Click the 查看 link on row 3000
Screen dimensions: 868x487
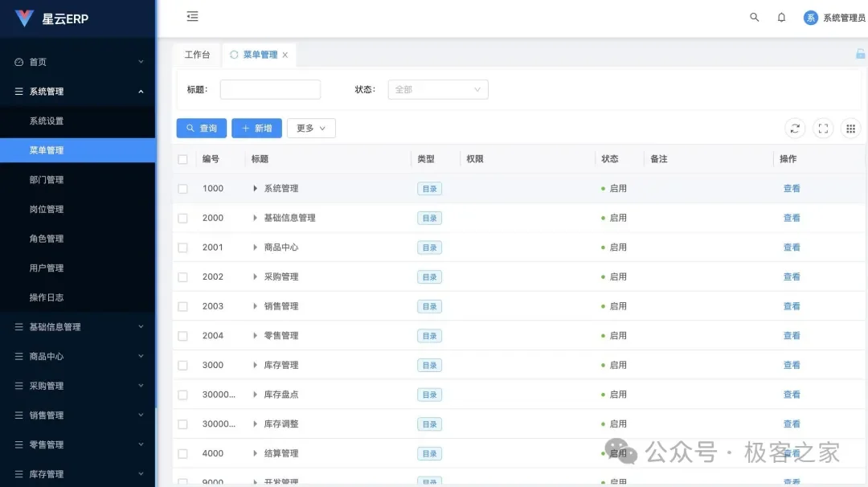pyautogui.click(x=792, y=364)
